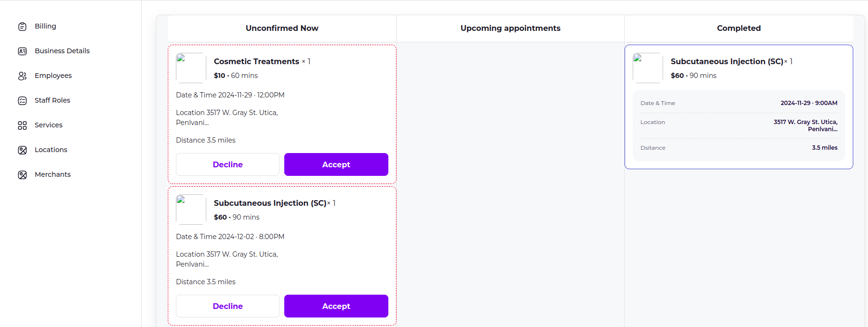
Task: Open Services using the grid icon
Action: pos(22,125)
